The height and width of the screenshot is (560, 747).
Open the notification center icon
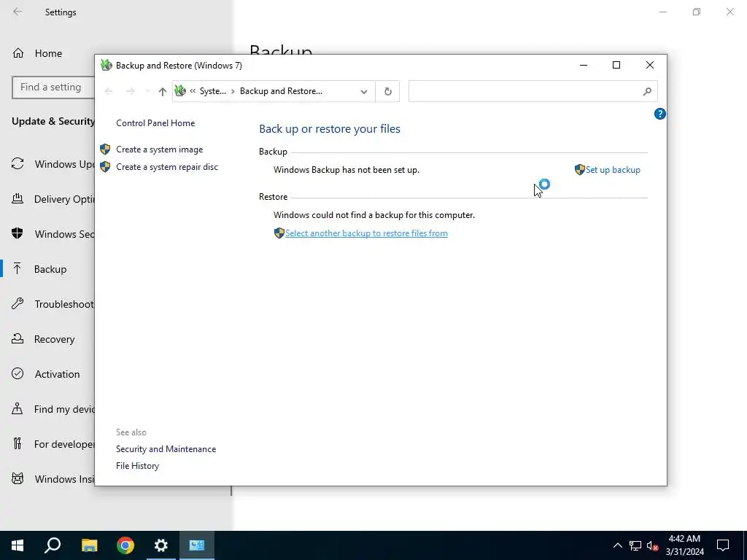[723, 545]
